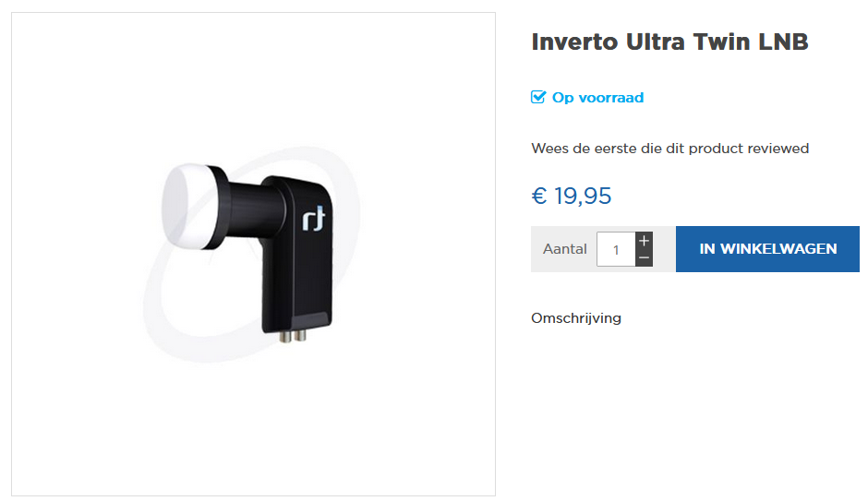Increase quantity with the plus icon
This screenshot has height=501, width=868.
(644, 241)
